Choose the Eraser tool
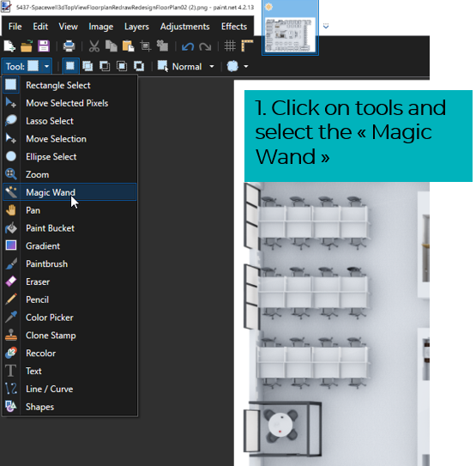476x466 pixels. pos(69,281)
